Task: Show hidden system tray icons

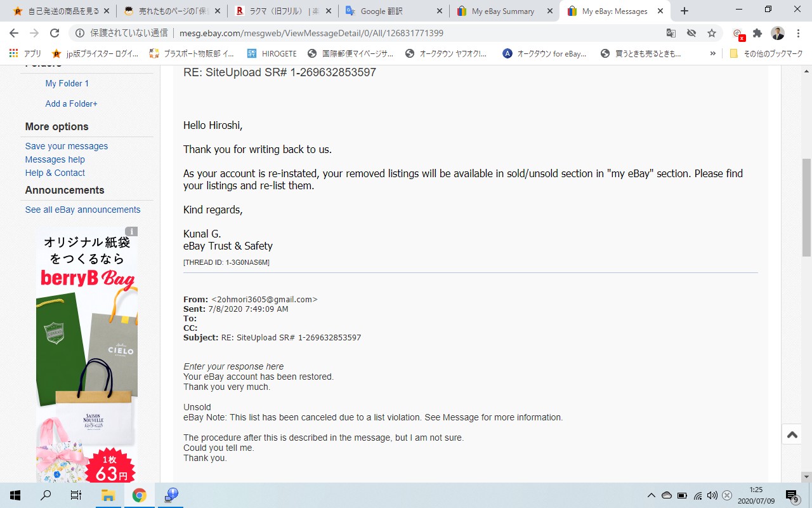Action: pos(651,495)
